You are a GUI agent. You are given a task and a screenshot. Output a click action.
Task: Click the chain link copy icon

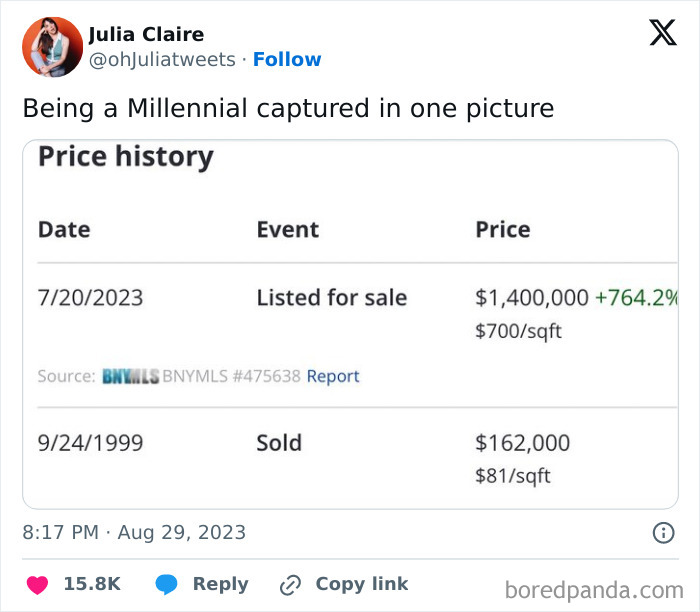(x=291, y=584)
